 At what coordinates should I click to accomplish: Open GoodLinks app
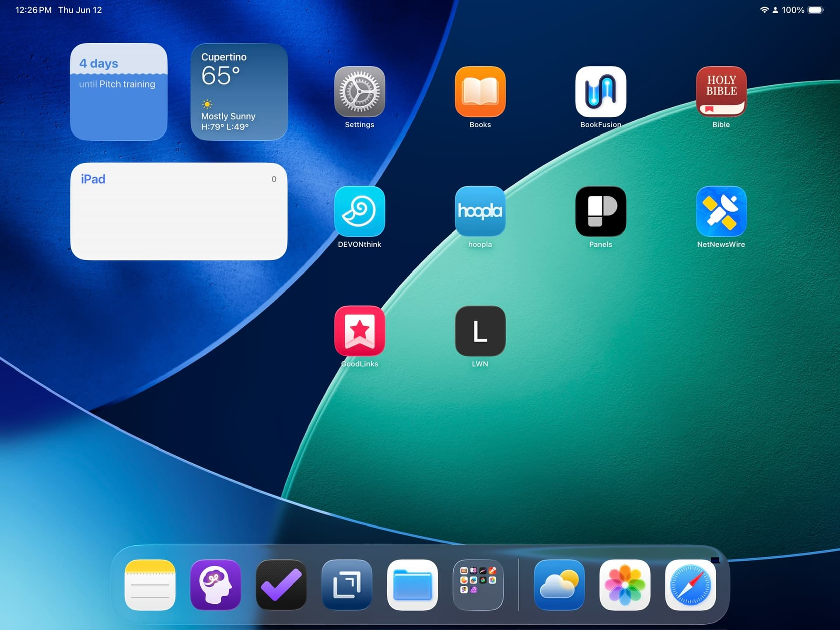360,331
